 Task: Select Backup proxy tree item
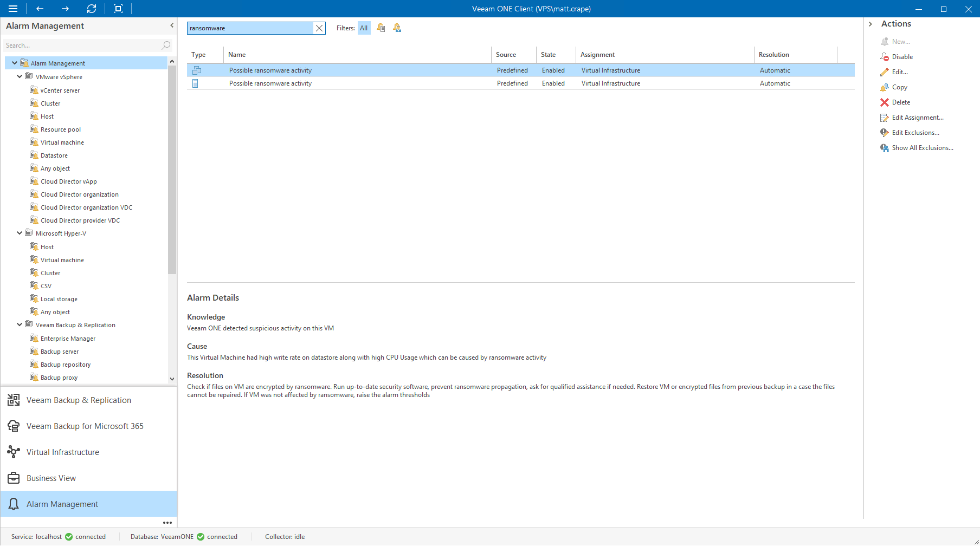click(x=59, y=378)
